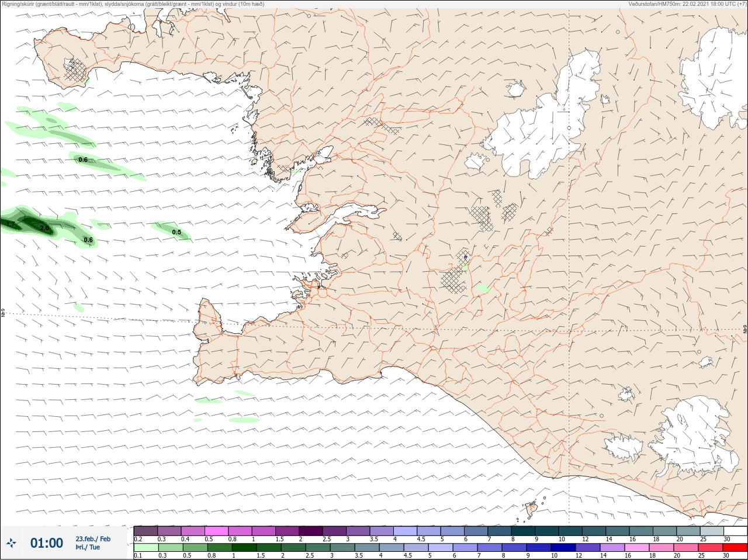Click the date text 23.feb./ Feb

(93, 539)
